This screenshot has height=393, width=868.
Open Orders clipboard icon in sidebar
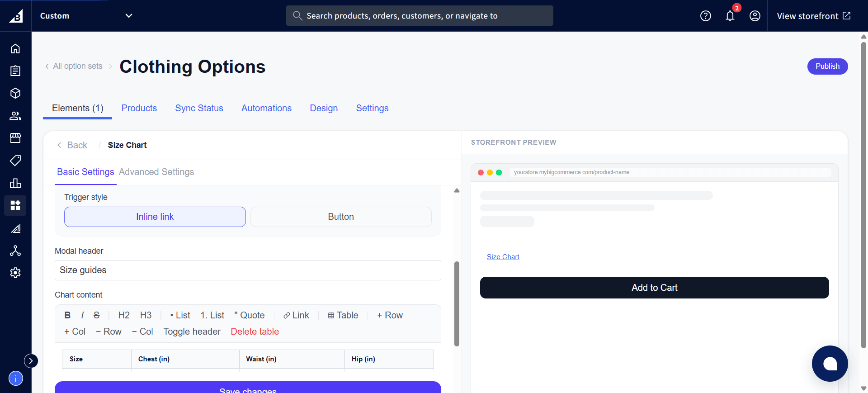coord(15,71)
